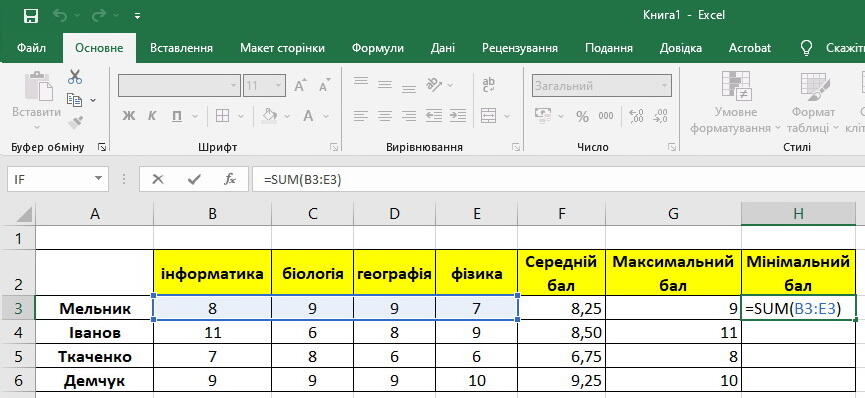
Task: Click the Decrease Indent icon
Action: click(x=434, y=116)
